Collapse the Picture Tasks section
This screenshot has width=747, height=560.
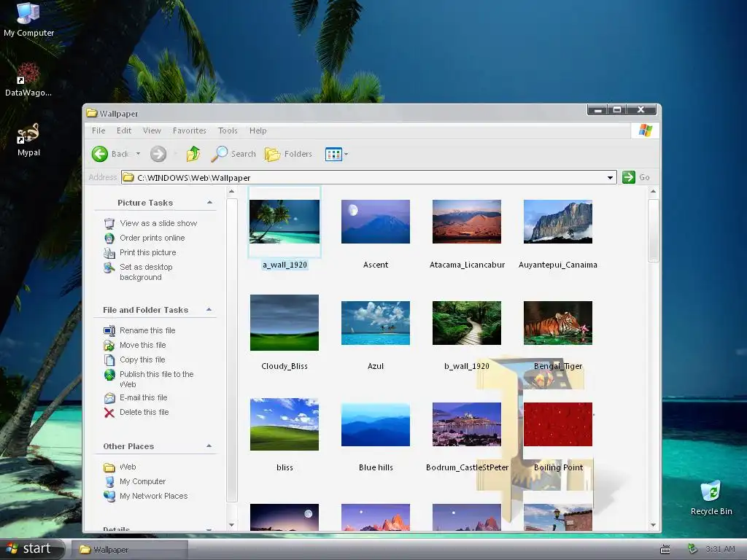[209, 203]
